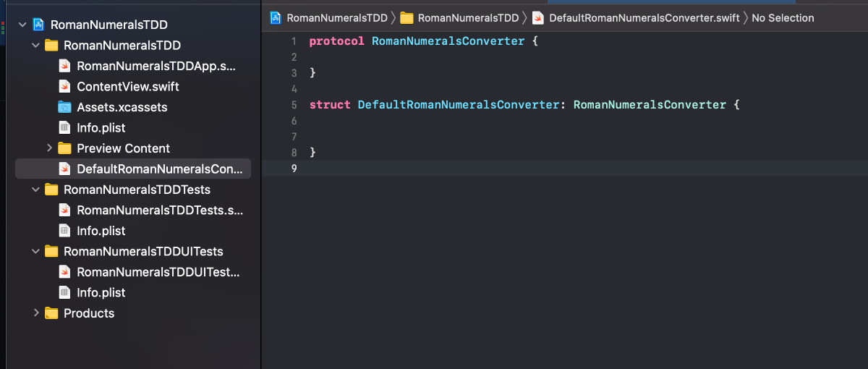
Task: Click the protocol keyword on line 1
Action: (x=336, y=41)
